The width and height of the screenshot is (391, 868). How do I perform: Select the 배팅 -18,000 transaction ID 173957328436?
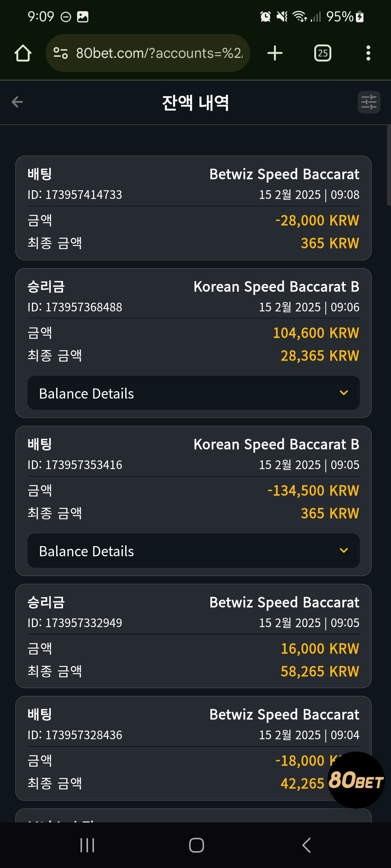194,748
